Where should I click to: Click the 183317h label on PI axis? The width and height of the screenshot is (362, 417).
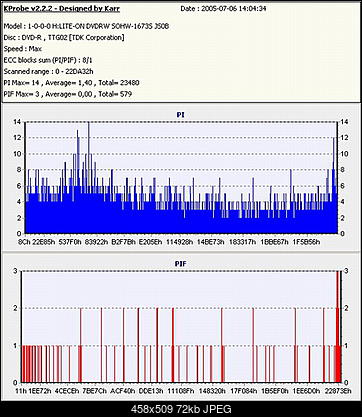point(242,242)
